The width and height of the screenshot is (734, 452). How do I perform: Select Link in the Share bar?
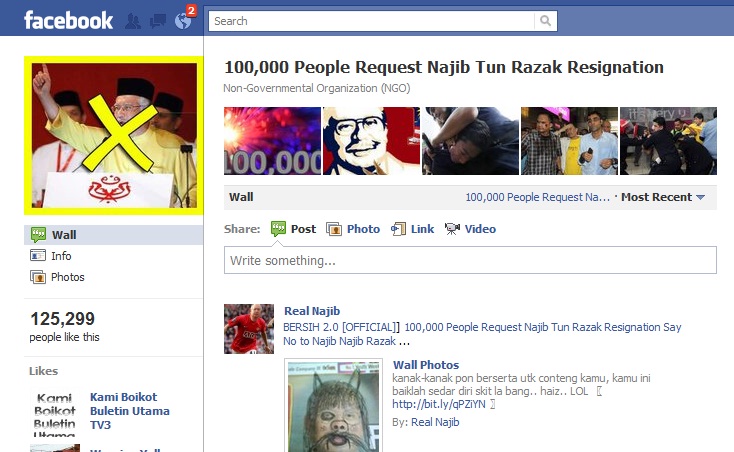[422, 229]
